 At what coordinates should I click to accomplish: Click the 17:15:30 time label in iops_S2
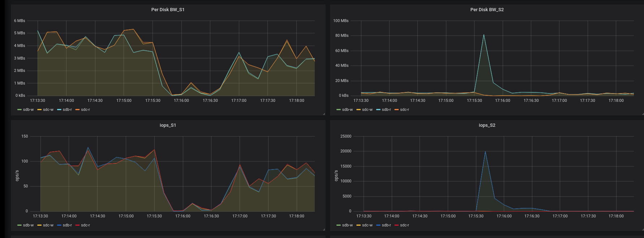pos(476,216)
